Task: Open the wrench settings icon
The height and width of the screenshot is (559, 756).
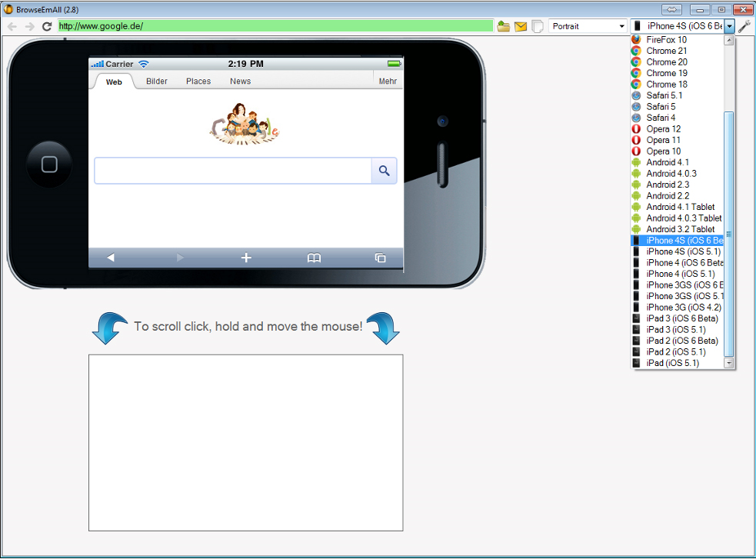Action: click(x=744, y=27)
